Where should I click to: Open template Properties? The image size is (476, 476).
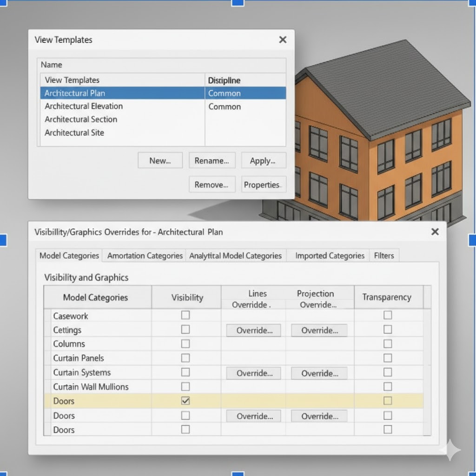pyautogui.click(x=262, y=185)
